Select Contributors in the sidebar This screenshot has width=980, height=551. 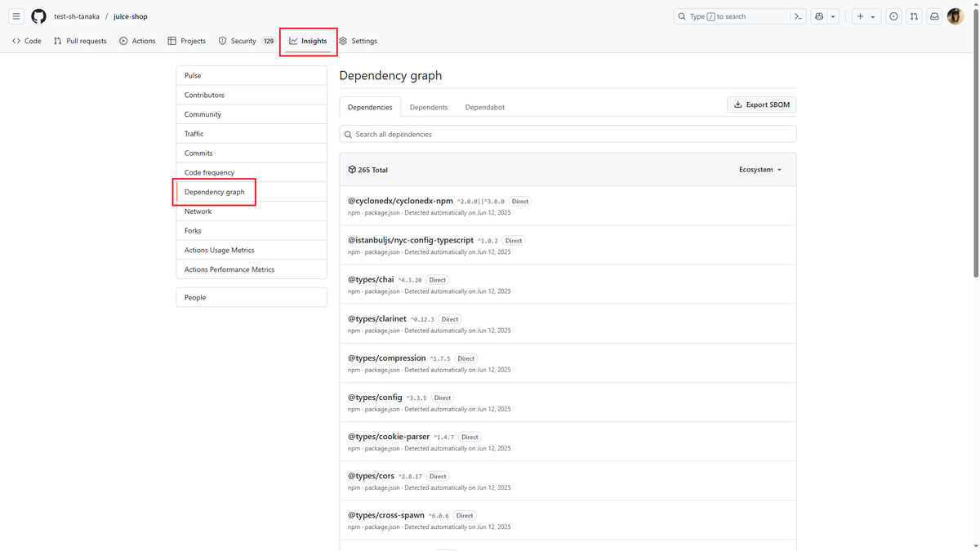point(252,95)
